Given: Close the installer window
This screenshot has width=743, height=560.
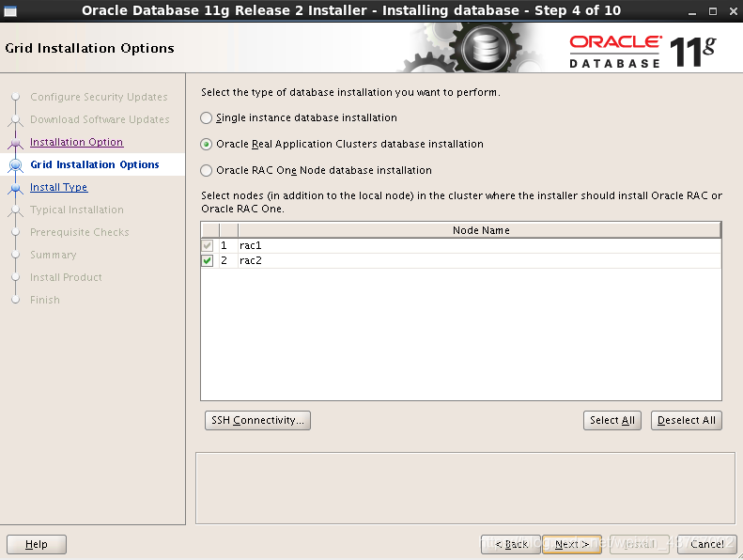Looking at the screenshot, I should pos(733,11).
